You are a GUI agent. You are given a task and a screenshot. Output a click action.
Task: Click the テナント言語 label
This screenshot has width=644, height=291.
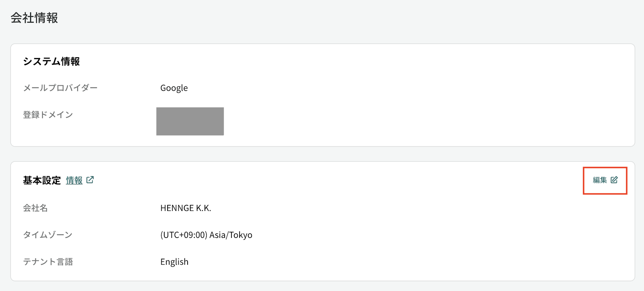pyautogui.click(x=48, y=262)
